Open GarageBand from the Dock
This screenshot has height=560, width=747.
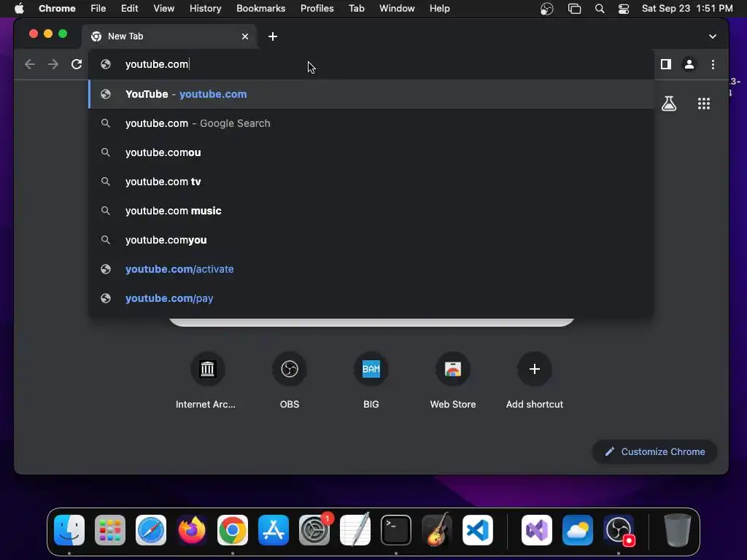437,530
